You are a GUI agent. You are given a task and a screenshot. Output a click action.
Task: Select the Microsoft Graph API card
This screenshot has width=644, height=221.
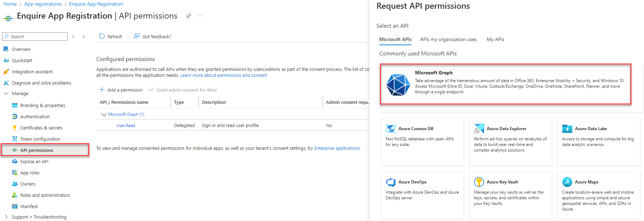pyautogui.click(x=506, y=84)
